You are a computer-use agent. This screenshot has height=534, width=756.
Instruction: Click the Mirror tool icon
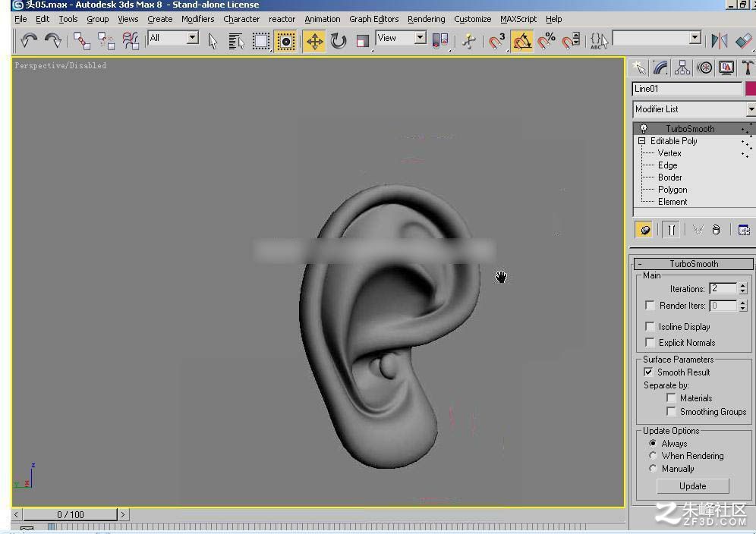(720, 40)
